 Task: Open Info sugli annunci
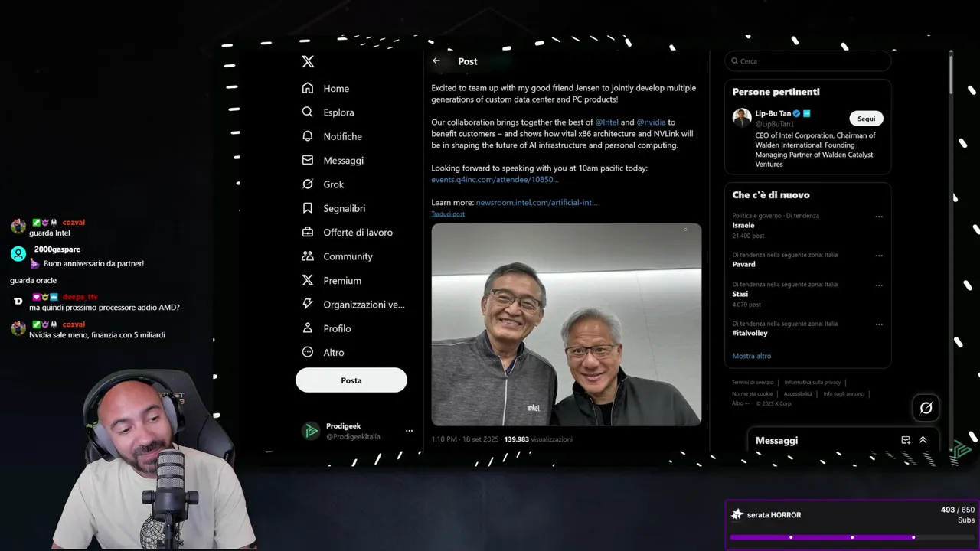pyautogui.click(x=844, y=394)
